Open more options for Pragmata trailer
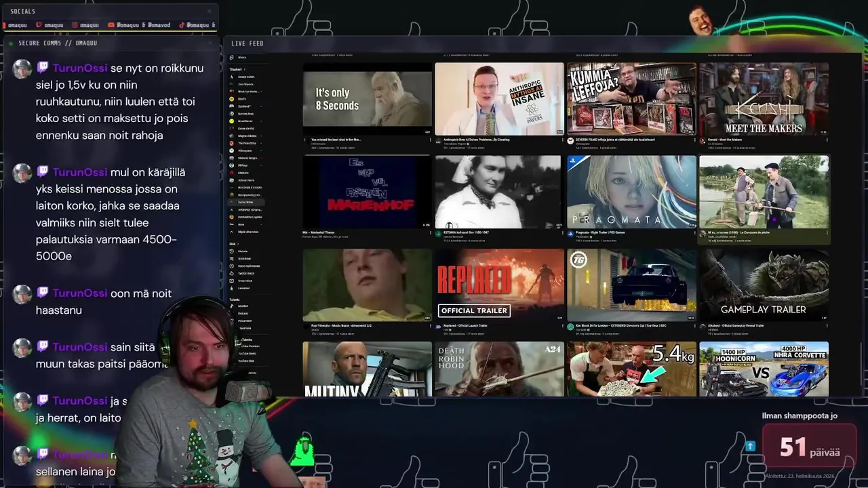Viewport: 868px width, 488px height. pyautogui.click(x=694, y=232)
